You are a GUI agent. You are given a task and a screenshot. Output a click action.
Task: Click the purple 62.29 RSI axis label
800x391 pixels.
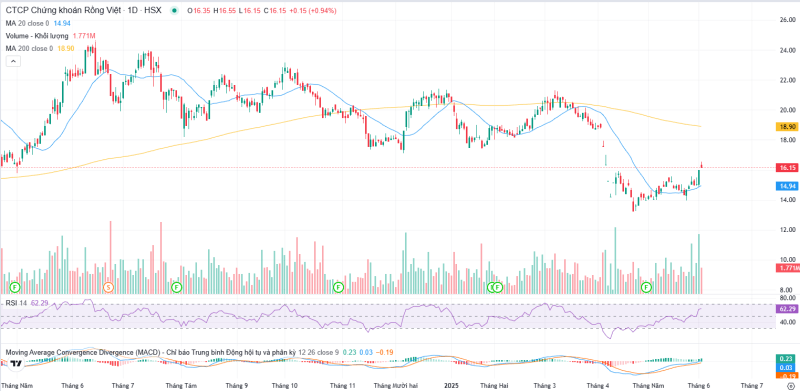pyautogui.click(x=786, y=309)
